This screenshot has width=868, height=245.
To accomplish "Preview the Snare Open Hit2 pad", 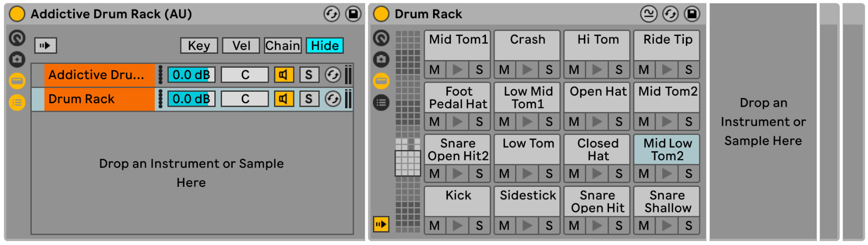I will [458, 173].
